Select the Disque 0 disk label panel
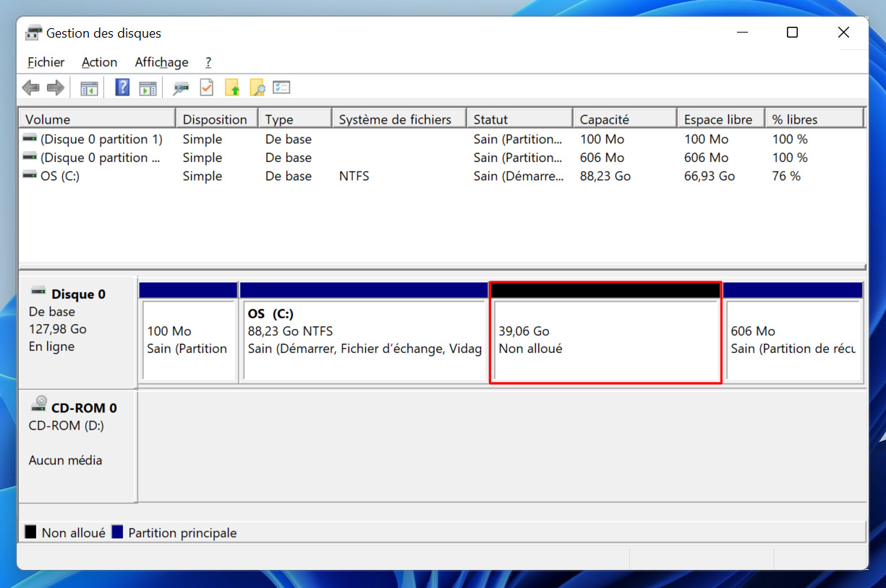 point(77,332)
